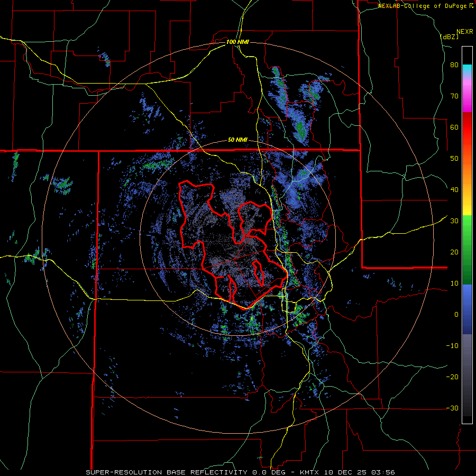Click the [dBZ] unit label
The height and width of the screenshot is (476, 476).
tap(449, 36)
